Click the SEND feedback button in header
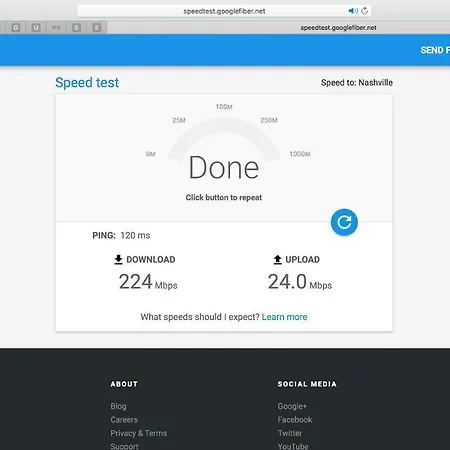The image size is (450, 450). click(435, 50)
